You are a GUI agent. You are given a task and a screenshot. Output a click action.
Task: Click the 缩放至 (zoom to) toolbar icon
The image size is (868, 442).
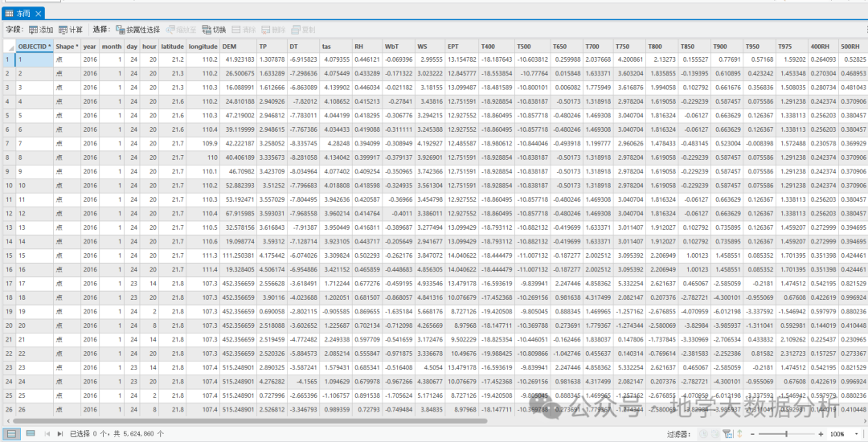(x=170, y=29)
